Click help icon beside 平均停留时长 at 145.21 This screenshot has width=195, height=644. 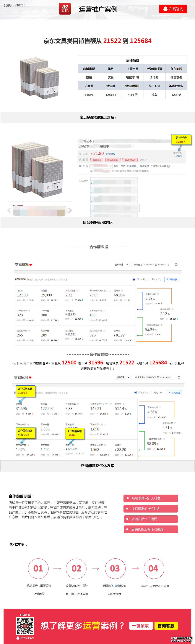[111, 404]
